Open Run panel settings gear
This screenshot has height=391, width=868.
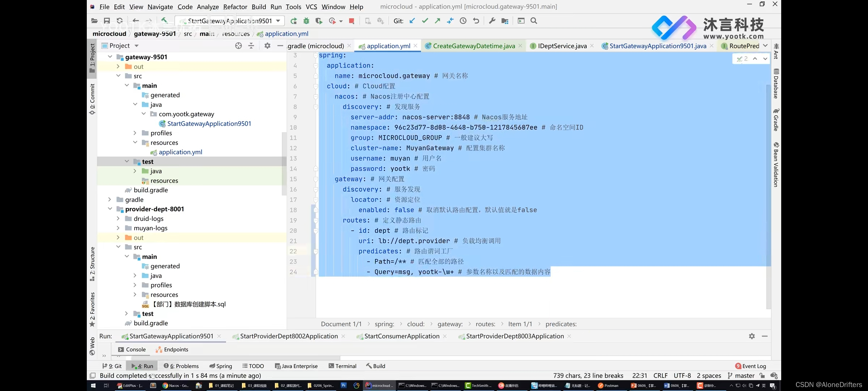click(752, 336)
